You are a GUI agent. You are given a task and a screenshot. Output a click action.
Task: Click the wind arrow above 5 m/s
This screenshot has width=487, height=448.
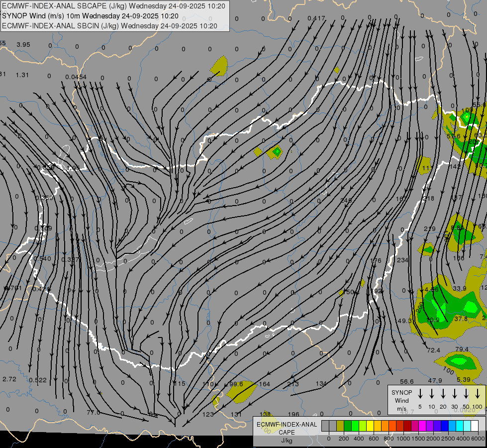[x=420, y=393]
